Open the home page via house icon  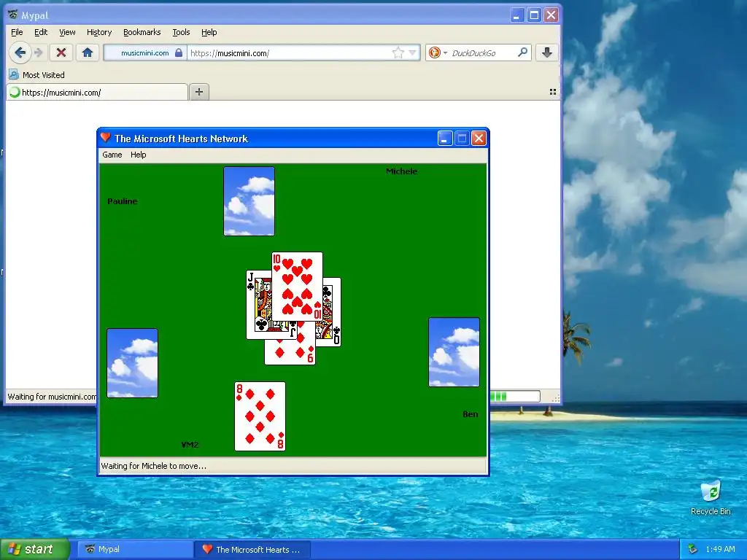[88, 52]
